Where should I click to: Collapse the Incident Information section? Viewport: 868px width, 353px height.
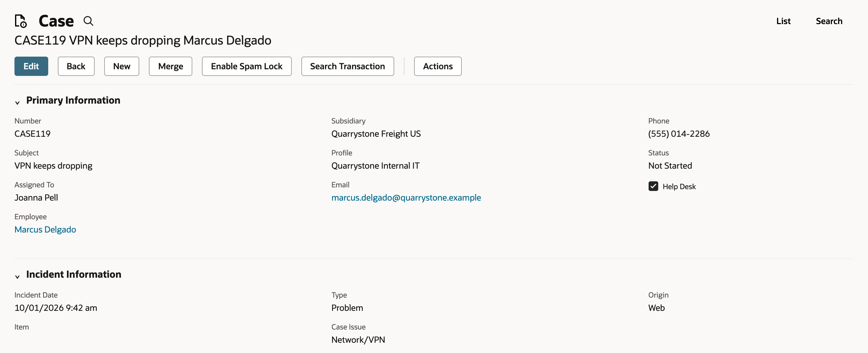17,276
